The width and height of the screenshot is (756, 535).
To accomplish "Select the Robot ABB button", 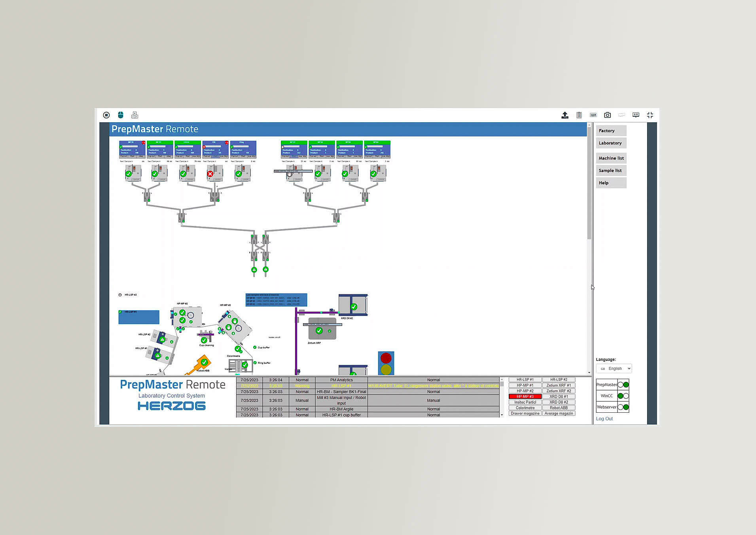I will click(559, 408).
